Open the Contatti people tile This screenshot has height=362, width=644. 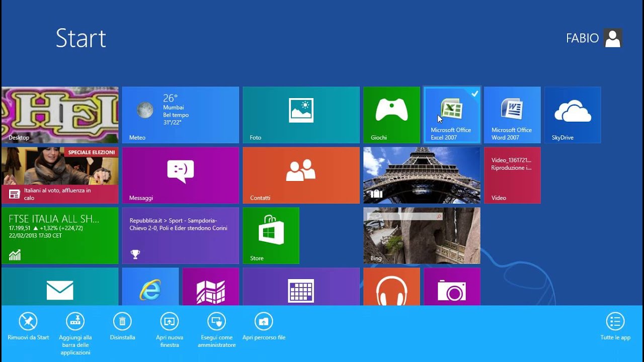tap(301, 175)
